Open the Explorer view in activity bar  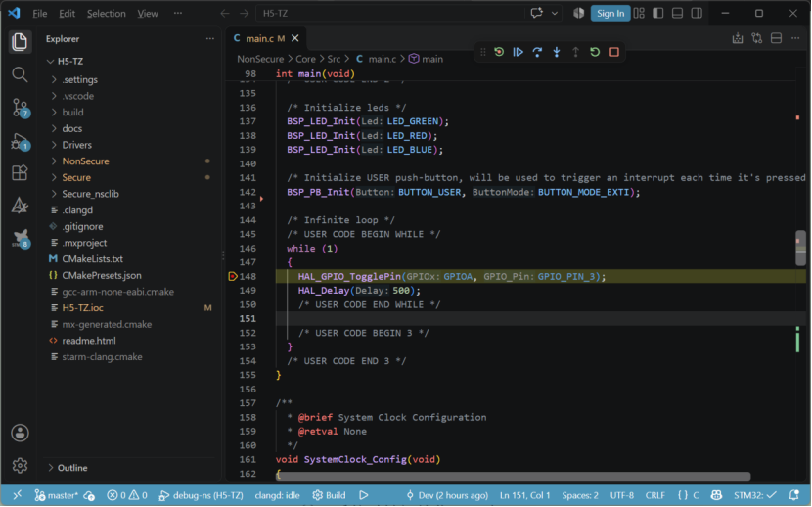[x=20, y=41]
